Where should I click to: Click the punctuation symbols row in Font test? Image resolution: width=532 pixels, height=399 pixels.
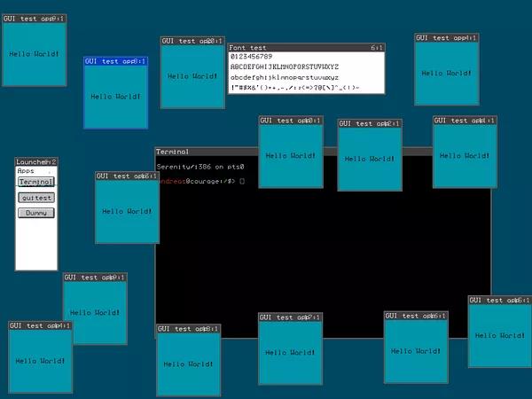coord(294,88)
